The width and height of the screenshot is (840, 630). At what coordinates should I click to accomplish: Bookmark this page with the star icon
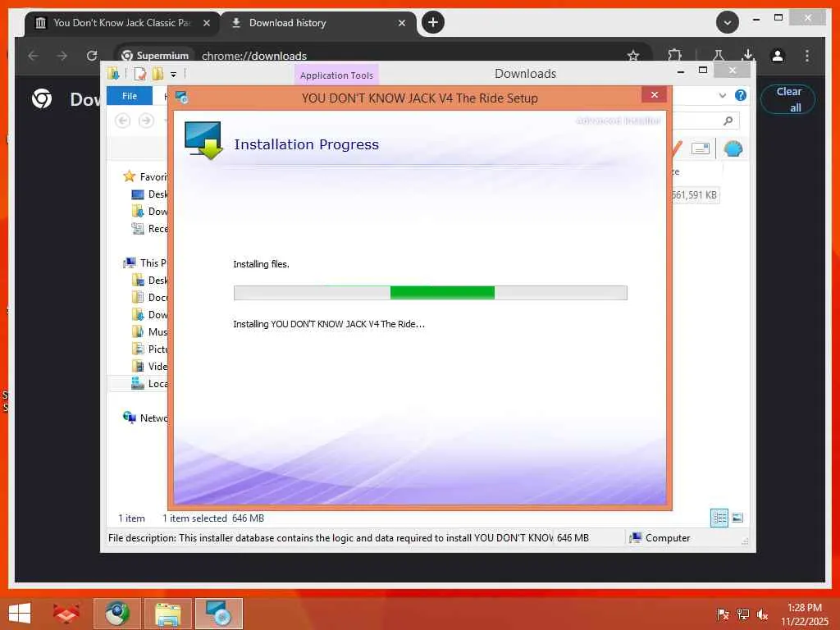[633, 56]
